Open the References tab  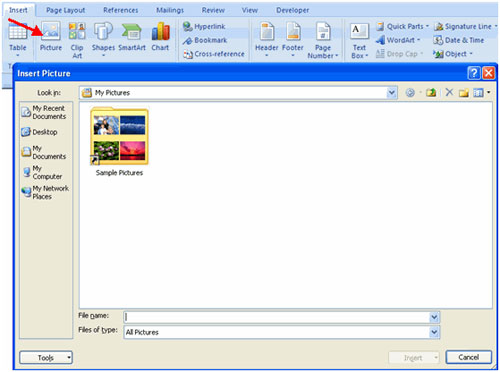121,10
